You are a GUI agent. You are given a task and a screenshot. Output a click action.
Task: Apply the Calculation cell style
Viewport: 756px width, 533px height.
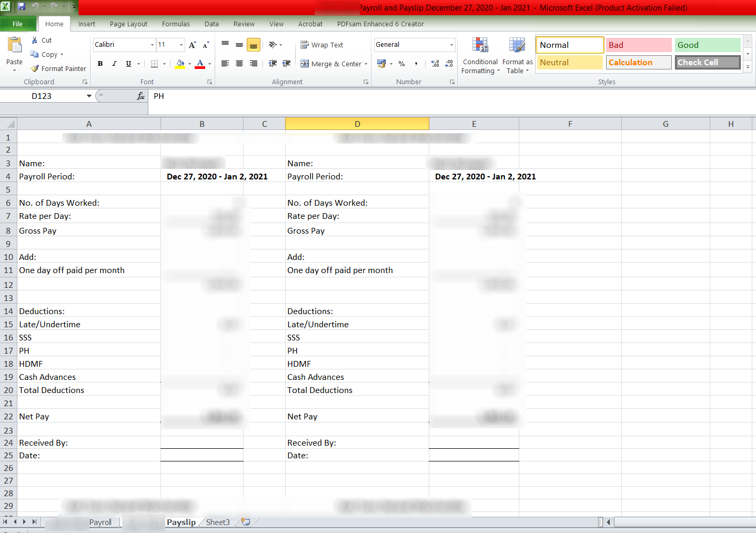tap(639, 62)
